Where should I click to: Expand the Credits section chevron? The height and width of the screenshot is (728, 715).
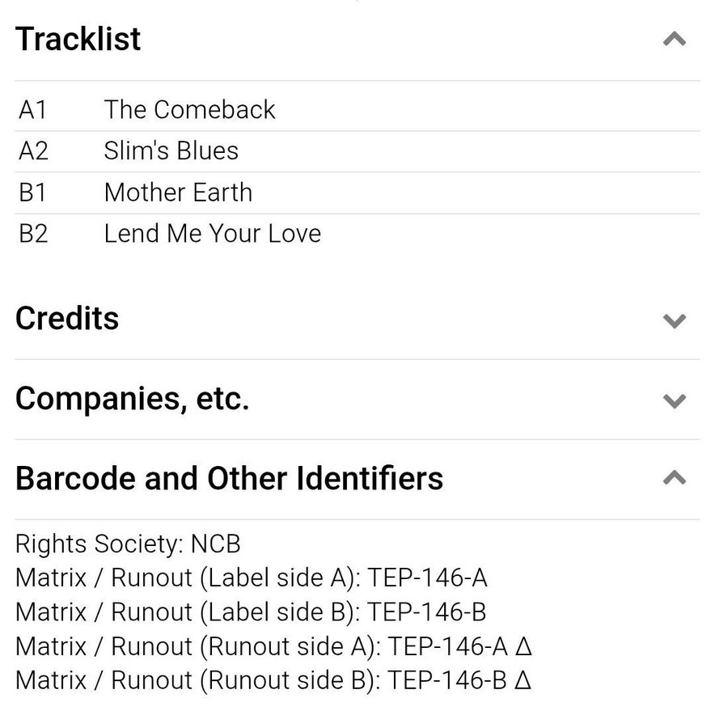pyautogui.click(x=674, y=320)
